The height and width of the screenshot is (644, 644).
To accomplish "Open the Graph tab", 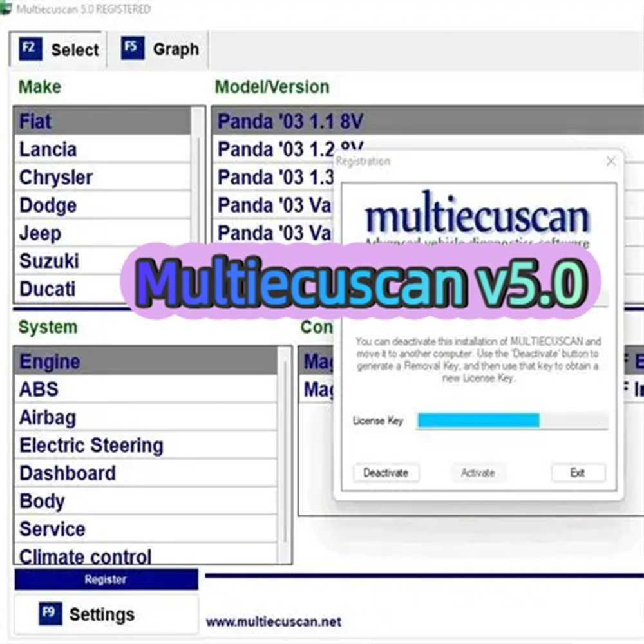I will pos(159,49).
